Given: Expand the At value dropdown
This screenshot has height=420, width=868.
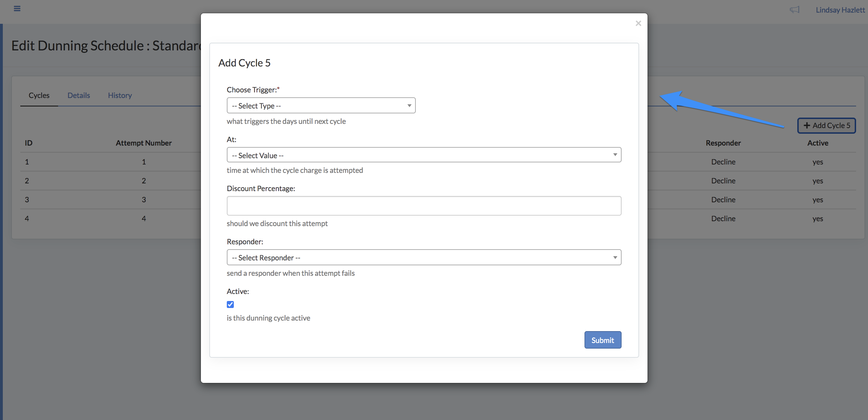Looking at the screenshot, I should tap(423, 155).
